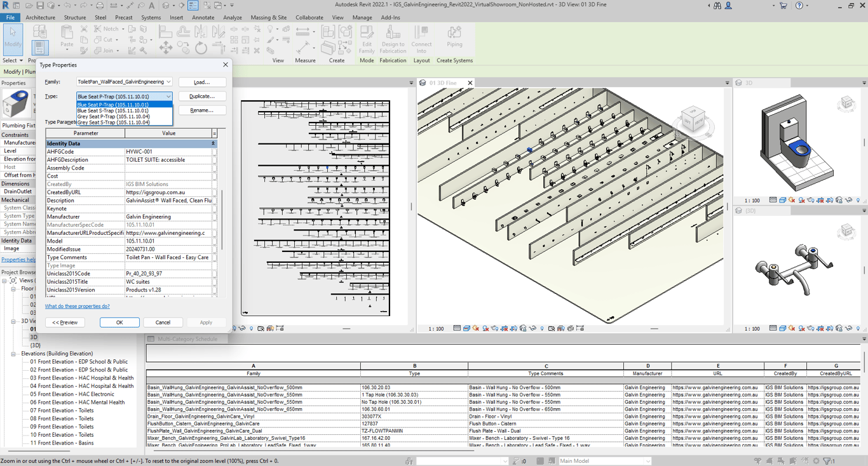Viewport: 868px width, 466px height.
Task: Click the Temporary Hide/Isolate glasses icon
Action: point(531,328)
